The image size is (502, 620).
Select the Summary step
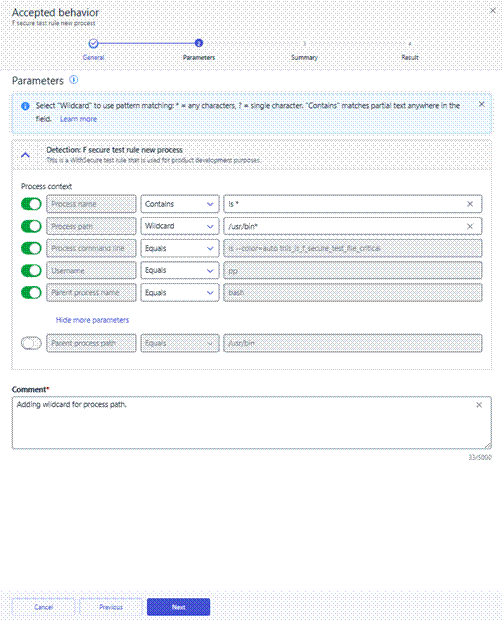[304, 57]
